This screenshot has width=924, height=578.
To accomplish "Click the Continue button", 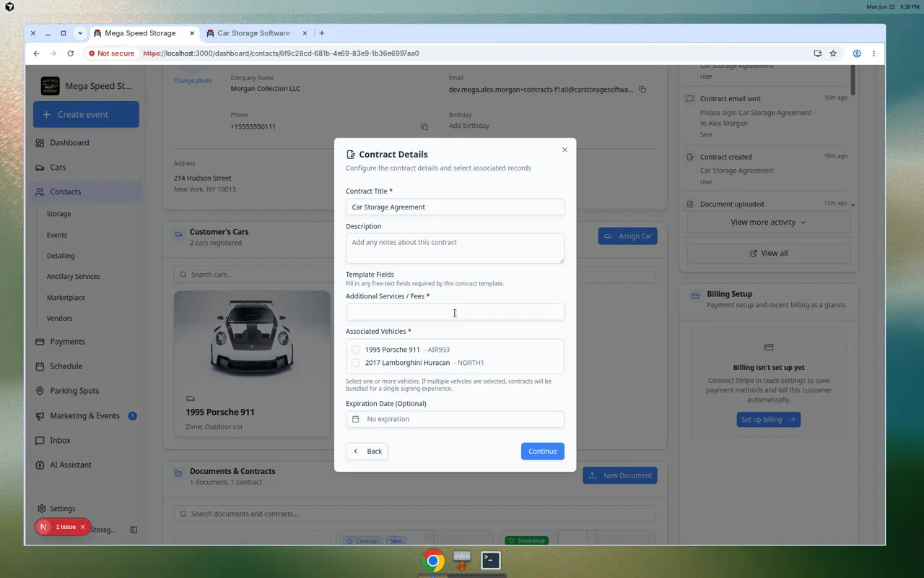I will coord(543,451).
